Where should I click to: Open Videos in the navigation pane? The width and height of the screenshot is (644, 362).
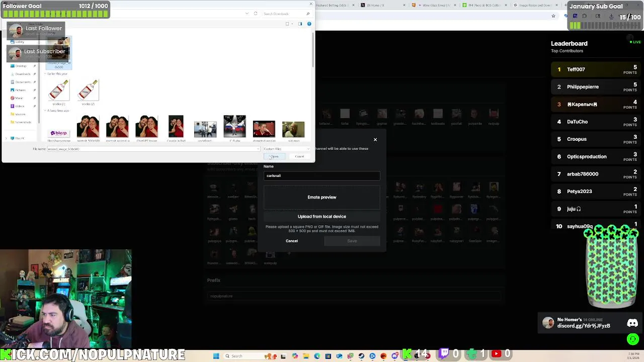[20, 106]
